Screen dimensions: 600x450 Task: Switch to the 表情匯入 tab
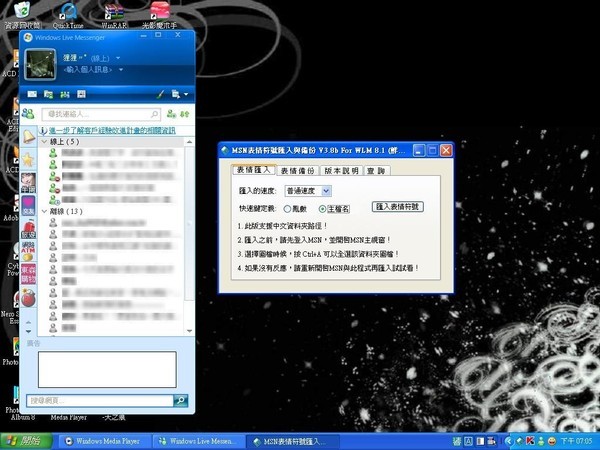click(254, 170)
